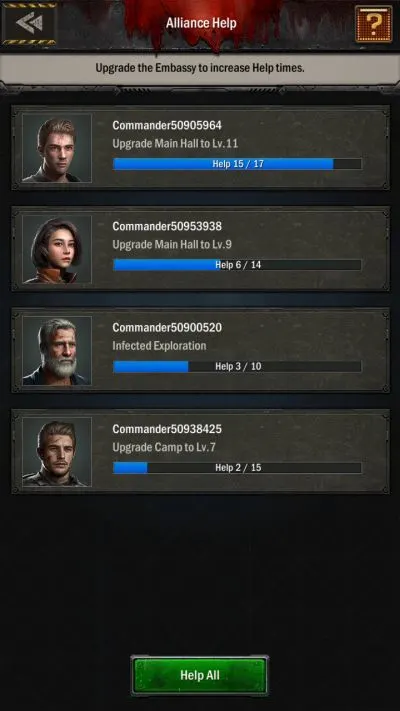Screen dimensions: 400x711
Task: Click the Help All button
Action: tap(200, 675)
